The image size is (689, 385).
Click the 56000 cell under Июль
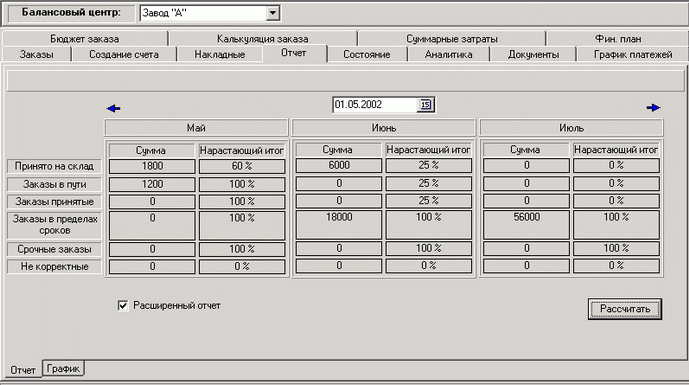(x=526, y=225)
